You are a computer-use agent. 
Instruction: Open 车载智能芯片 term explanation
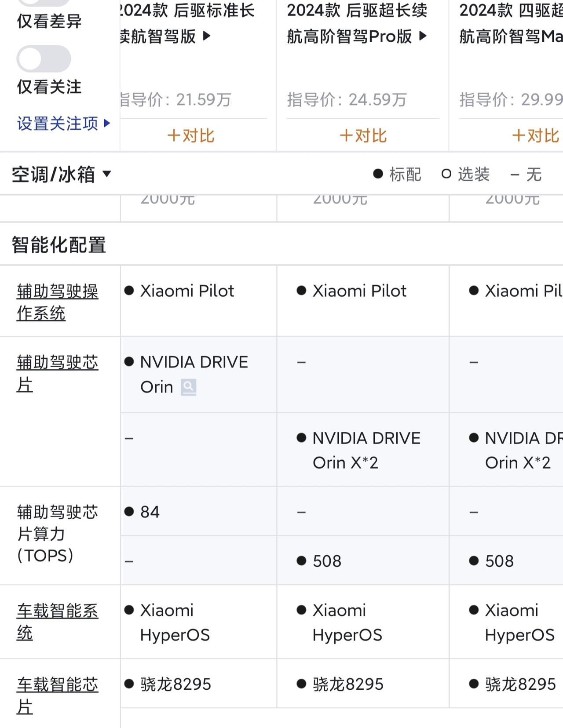coord(58,695)
